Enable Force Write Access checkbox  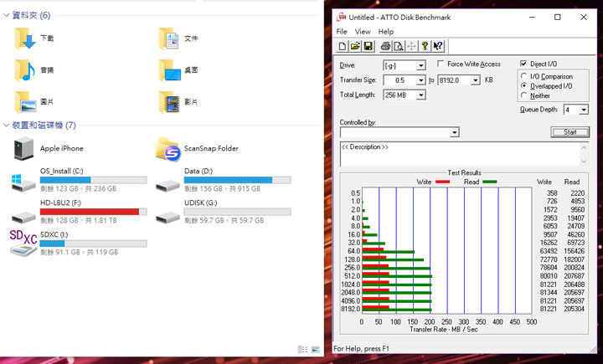441,64
